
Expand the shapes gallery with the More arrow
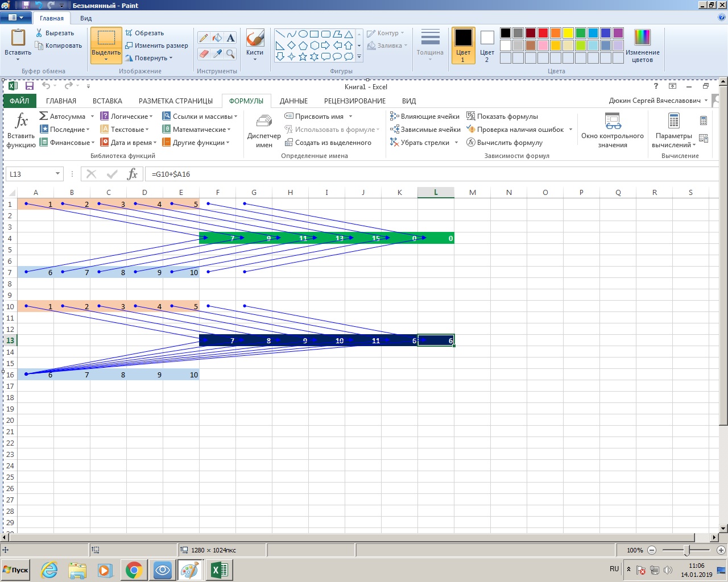click(359, 57)
